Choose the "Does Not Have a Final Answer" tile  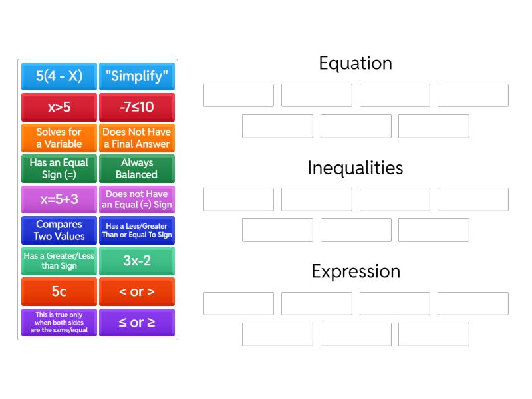[x=137, y=138]
